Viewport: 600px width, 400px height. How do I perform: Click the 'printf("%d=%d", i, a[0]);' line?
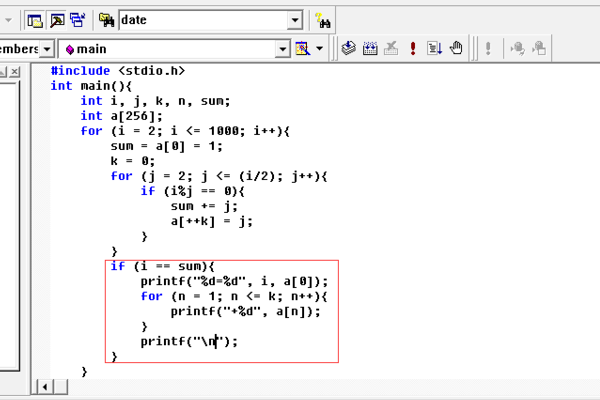234,281
